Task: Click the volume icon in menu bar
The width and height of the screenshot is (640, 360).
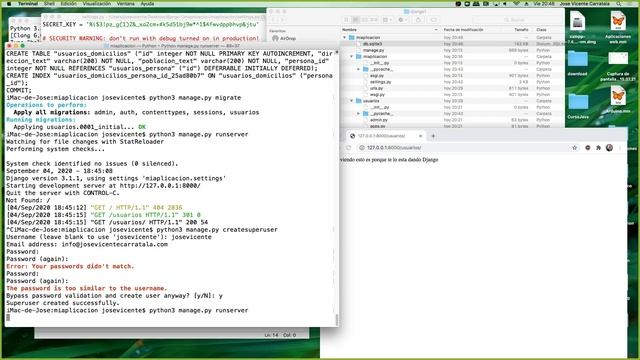Action: (x=505, y=3)
